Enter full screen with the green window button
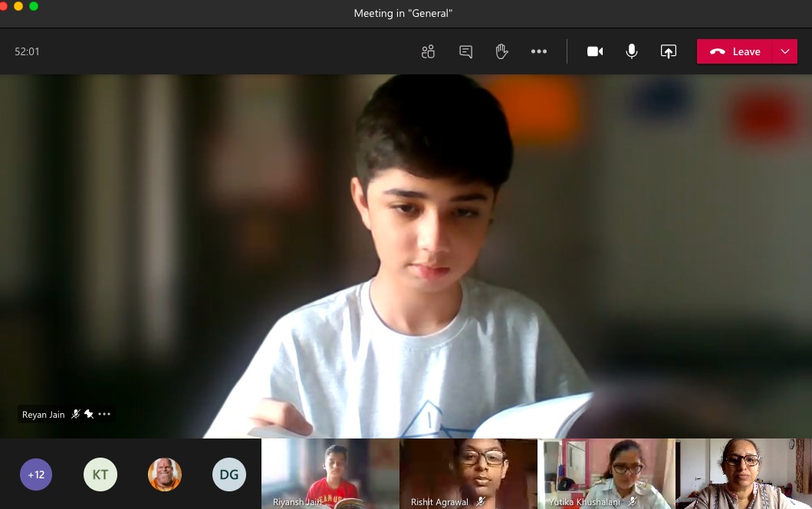The image size is (812, 509). coord(34,6)
